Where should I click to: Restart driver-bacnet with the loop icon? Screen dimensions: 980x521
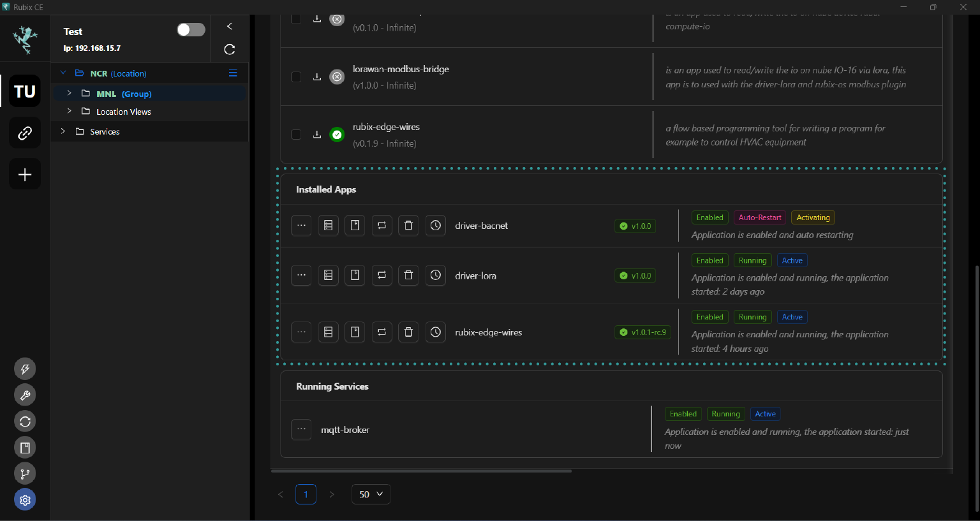(382, 225)
